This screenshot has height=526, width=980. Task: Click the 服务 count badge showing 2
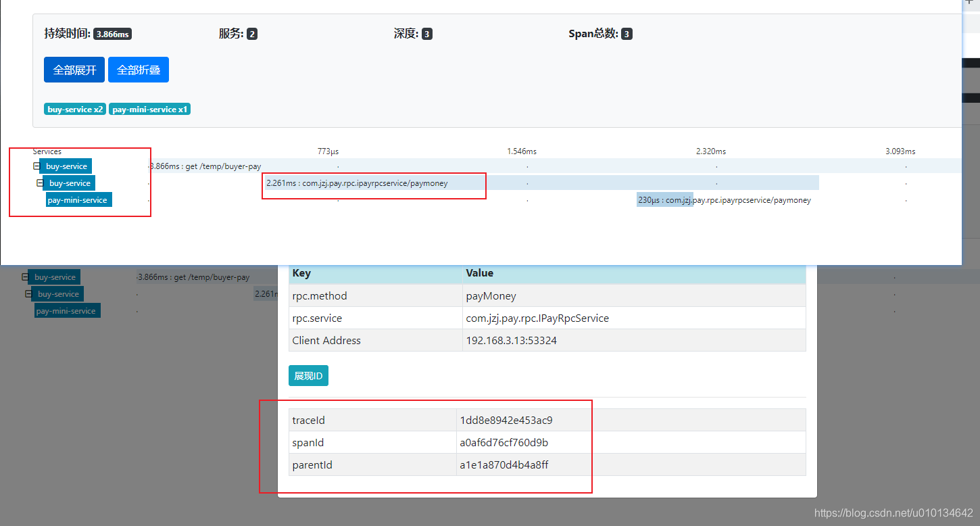tap(252, 34)
